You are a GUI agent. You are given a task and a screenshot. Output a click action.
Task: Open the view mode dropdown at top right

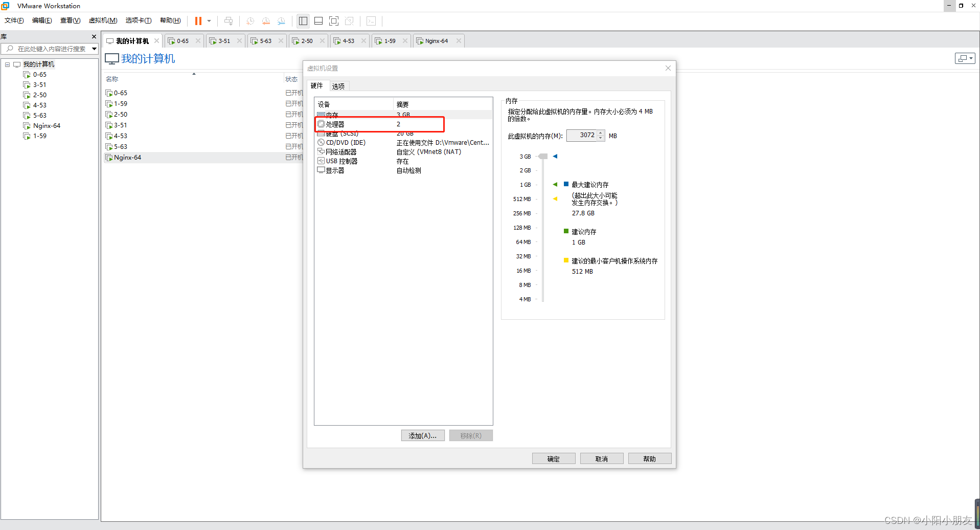tap(965, 58)
